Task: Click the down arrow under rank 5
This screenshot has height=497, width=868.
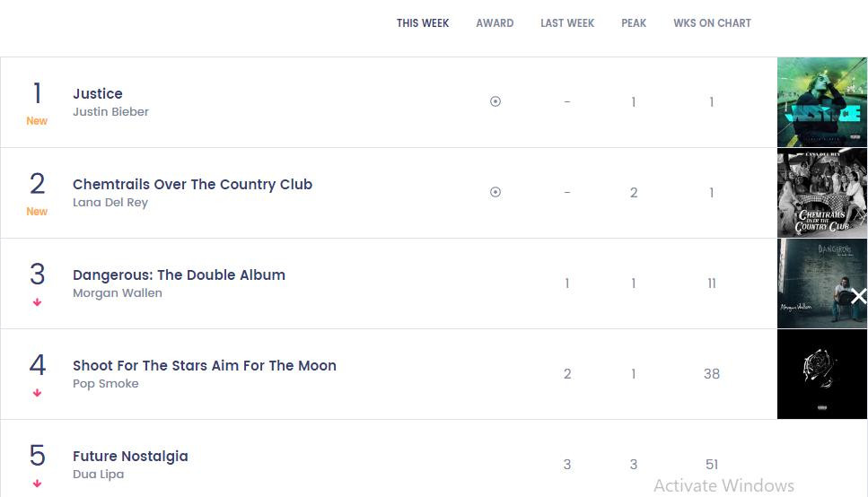Action: click(37, 484)
